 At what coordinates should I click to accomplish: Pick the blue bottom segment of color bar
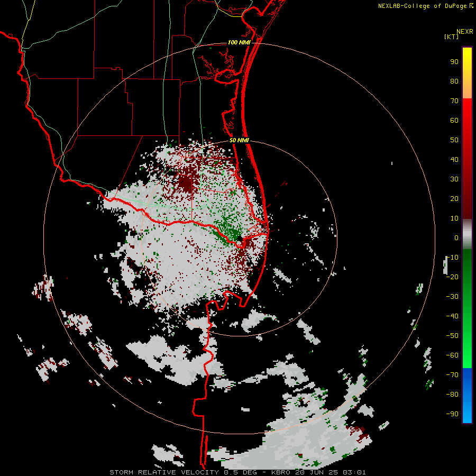(x=467, y=396)
